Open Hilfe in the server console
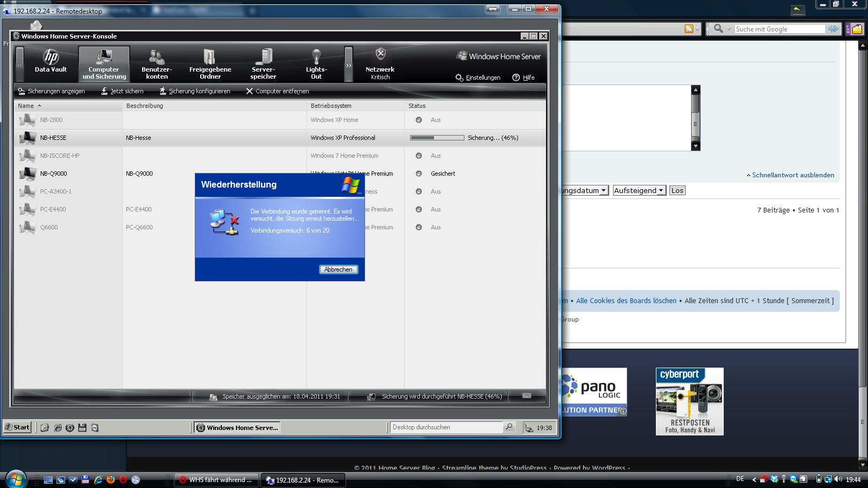Screen dimensions: 868x488 pos(524,78)
